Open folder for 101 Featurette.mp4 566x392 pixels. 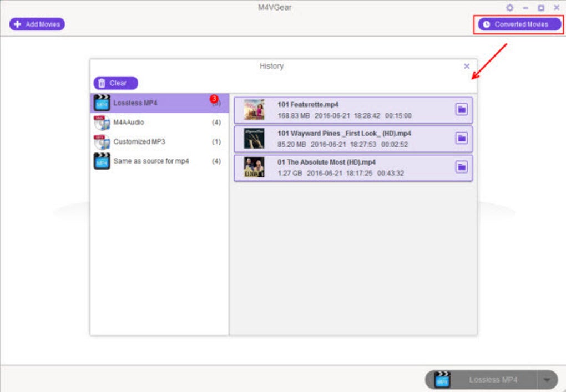(x=462, y=109)
